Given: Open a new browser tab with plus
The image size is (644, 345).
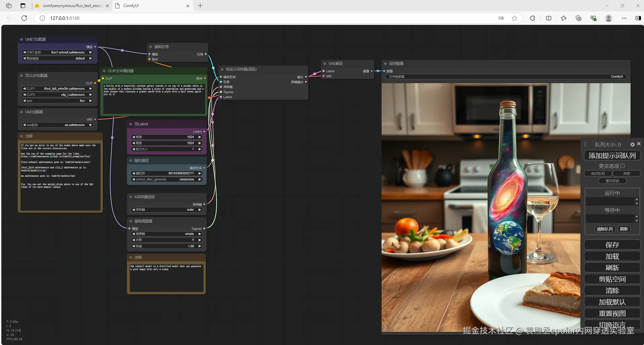Looking at the screenshot, I should click(200, 6).
